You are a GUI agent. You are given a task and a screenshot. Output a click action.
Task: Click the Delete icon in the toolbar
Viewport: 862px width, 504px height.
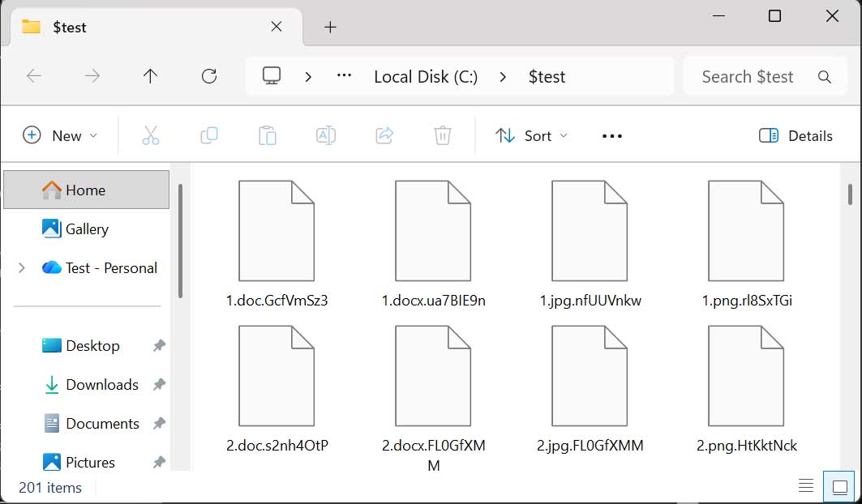pos(442,135)
